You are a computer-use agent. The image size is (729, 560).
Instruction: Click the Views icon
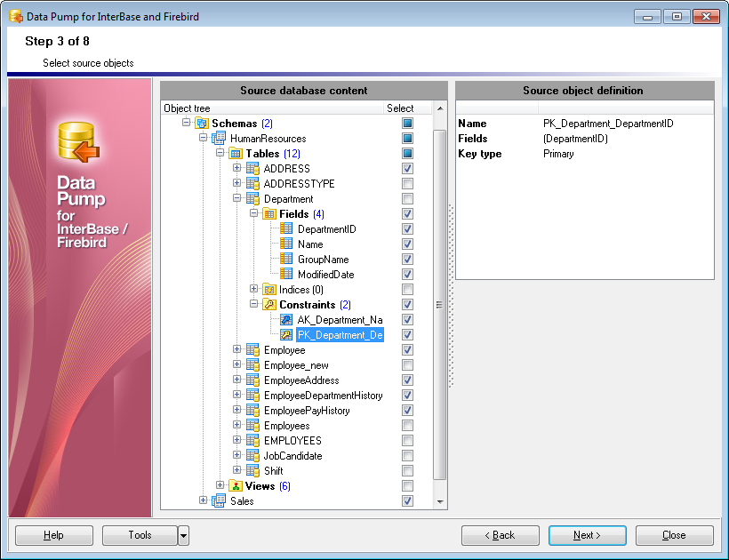234,485
